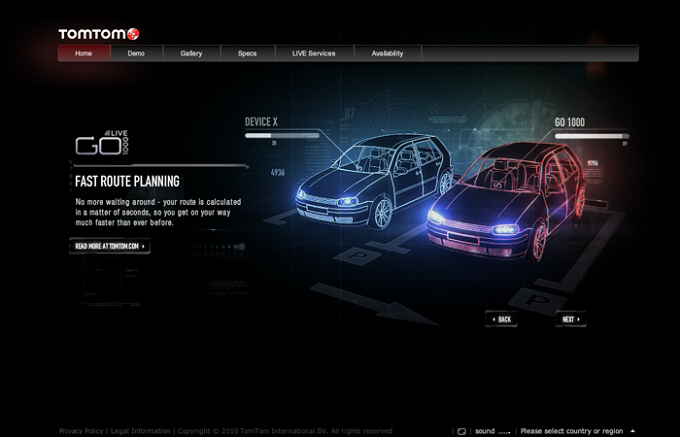
Task: Click the GO LIVE 1000 logo
Action: [x=102, y=143]
